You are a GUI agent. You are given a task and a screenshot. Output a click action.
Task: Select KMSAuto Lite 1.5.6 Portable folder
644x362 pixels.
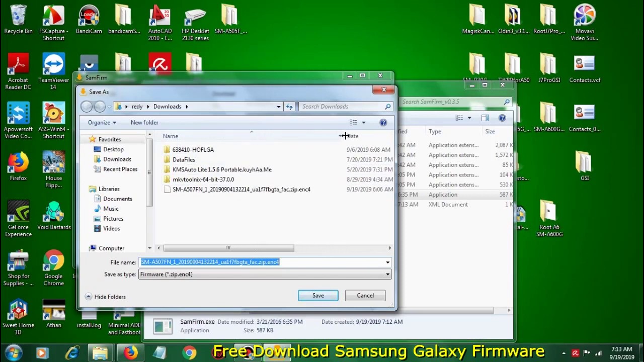pyautogui.click(x=222, y=170)
